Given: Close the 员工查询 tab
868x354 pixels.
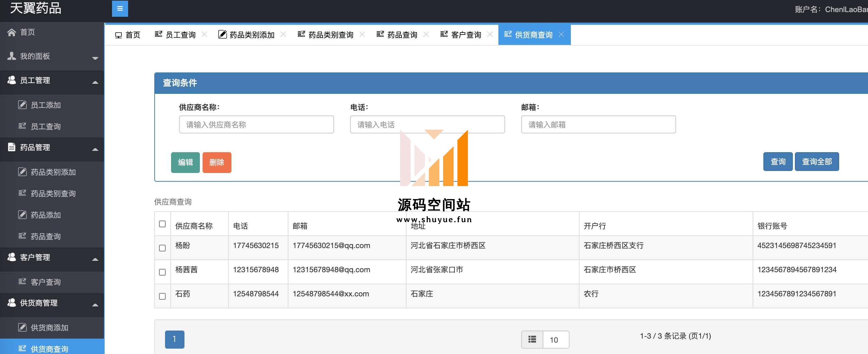Looking at the screenshot, I should [x=204, y=34].
